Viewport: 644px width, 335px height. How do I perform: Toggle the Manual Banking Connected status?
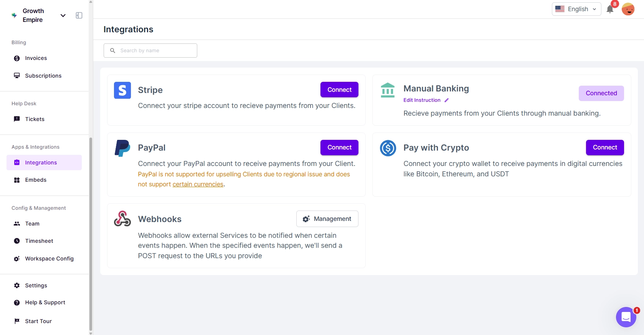[601, 93]
